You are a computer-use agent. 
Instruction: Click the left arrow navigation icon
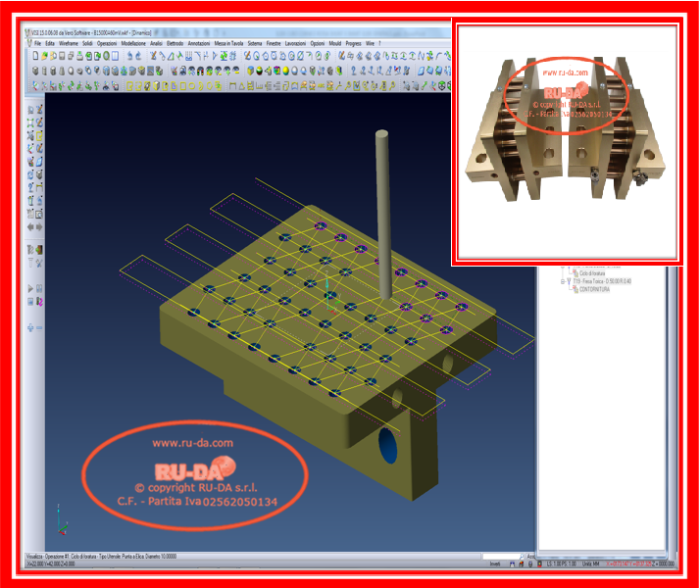pyautogui.click(x=31, y=226)
